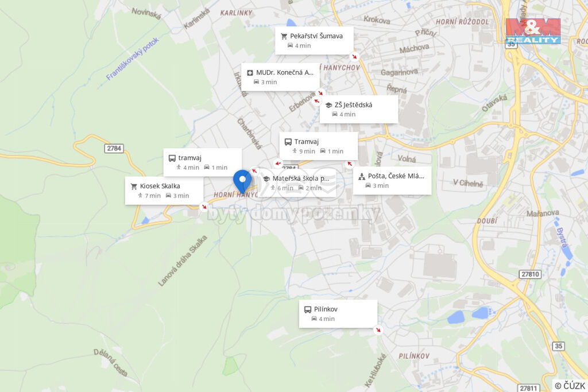Click the ZŠ Ještědská school cap icon
588x392 pixels.
pos(328,105)
